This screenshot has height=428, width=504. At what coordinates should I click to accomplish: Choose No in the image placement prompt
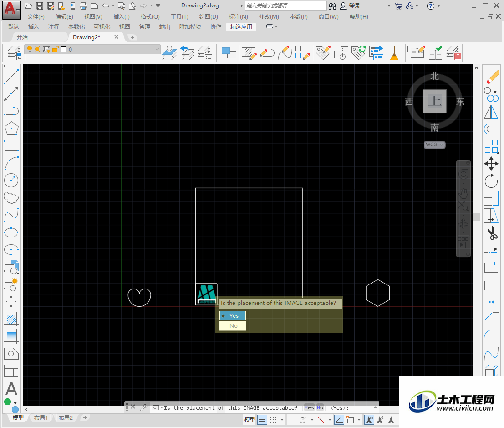232,325
